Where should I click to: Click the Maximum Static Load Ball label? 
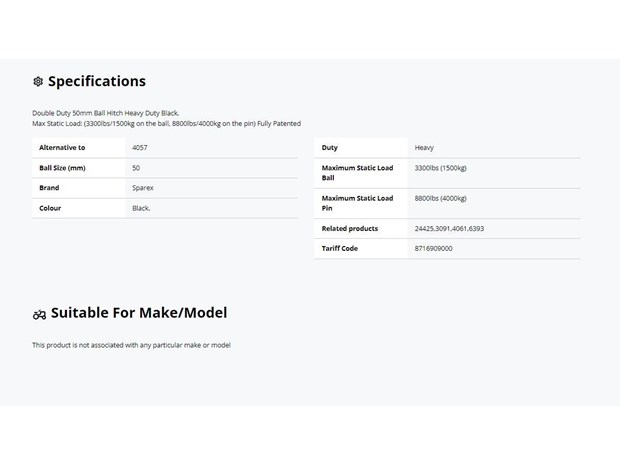tap(357, 173)
